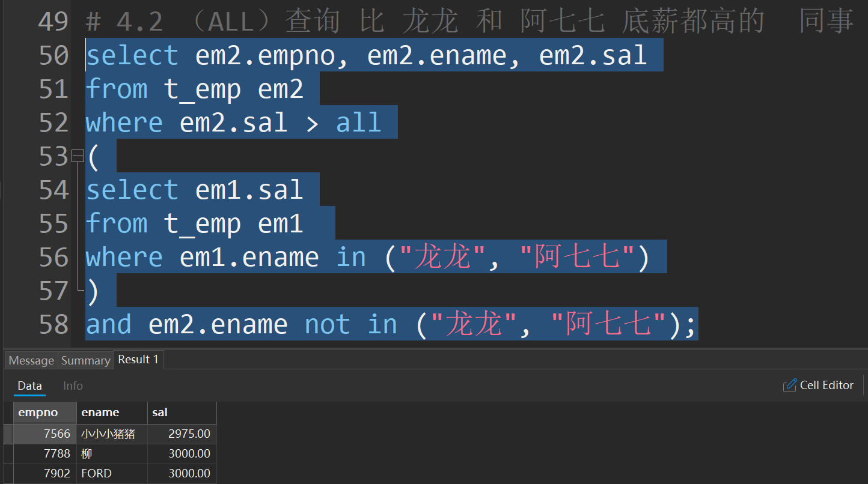
Task: Click line number 56 in the gutter
Action: (53, 257)
